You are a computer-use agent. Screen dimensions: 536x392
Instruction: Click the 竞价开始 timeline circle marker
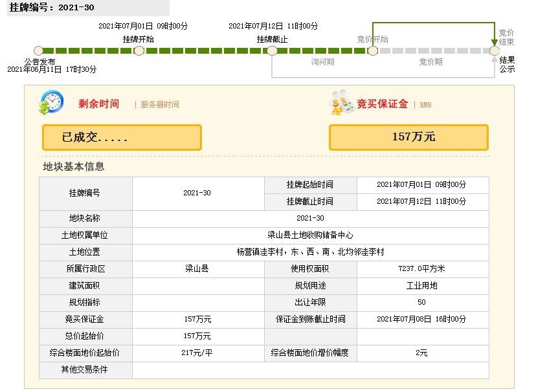(x=373, y=51)
